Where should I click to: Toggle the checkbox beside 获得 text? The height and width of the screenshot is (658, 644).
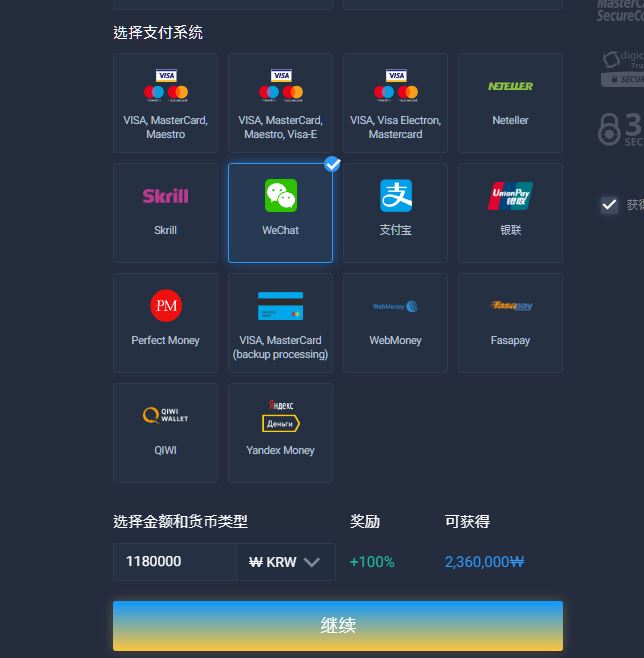coord(609,205)
